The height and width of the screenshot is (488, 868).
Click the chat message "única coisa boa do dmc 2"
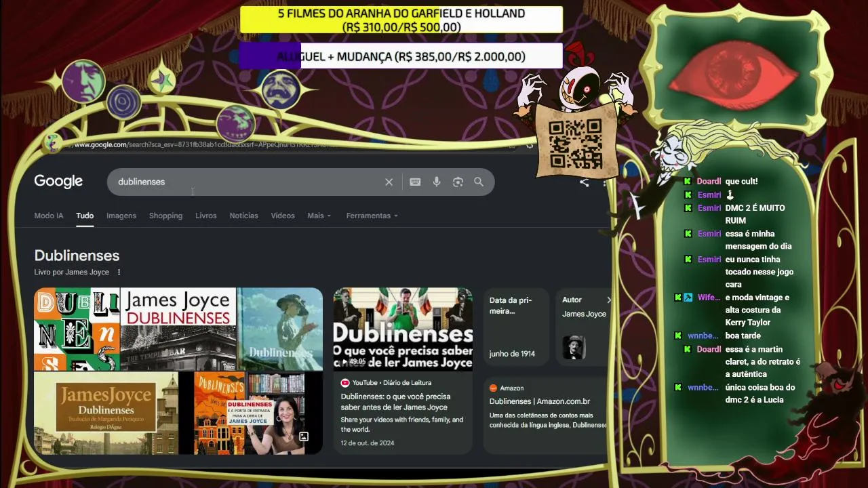point(759,394)
